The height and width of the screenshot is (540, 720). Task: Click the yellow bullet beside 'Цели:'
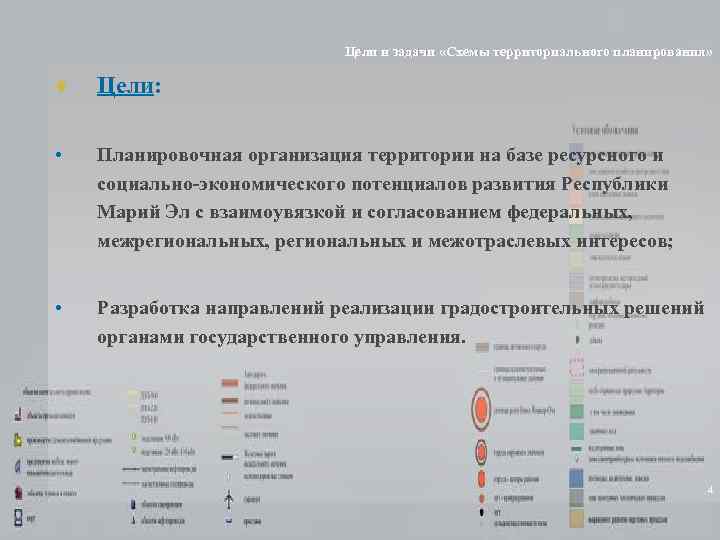pos(61,86)
